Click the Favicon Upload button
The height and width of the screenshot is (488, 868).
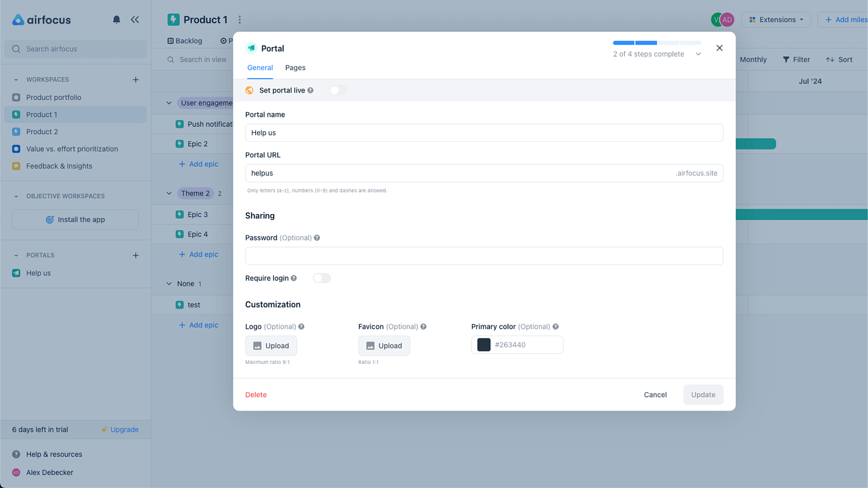pyautogui.click(x=384, y=346)
